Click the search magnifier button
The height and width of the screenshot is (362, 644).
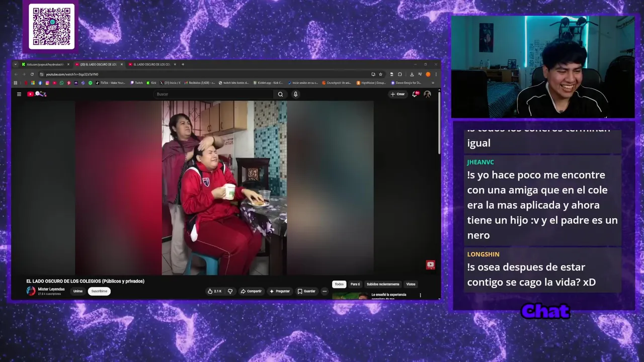pos(280,94)
